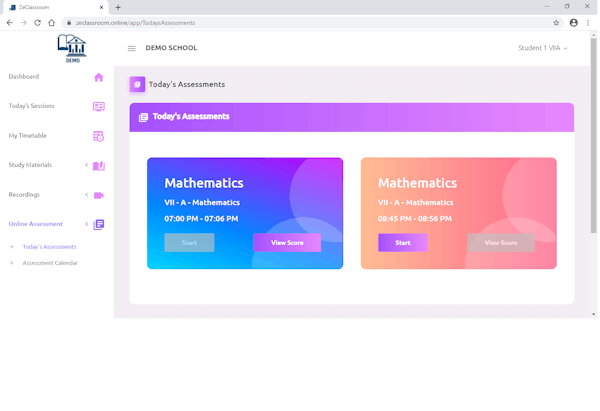The image size is (600, 411).
Task: Open the Student 1 VIIA dropdown
Action: point(543,48)
